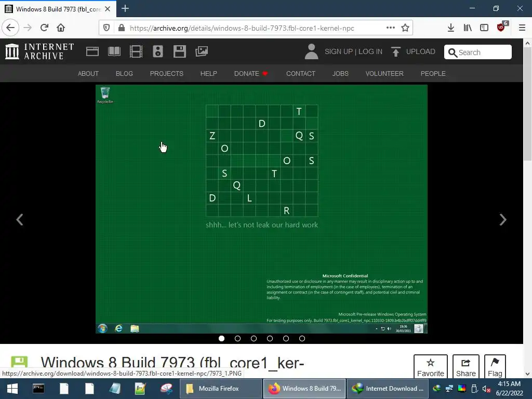The image size is (532, 399).
Task: Open the Firefox hamburger menu
Action: click(522, 28)
